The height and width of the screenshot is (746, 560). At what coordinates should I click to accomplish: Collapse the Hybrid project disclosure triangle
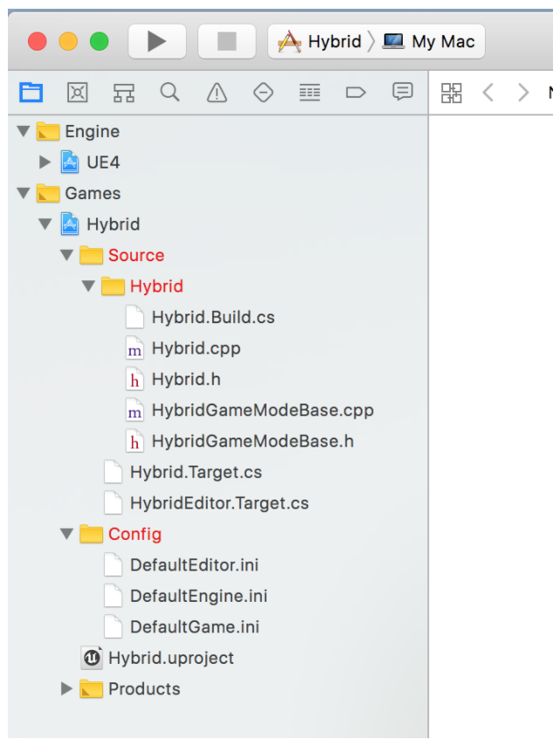pos(45,224)
